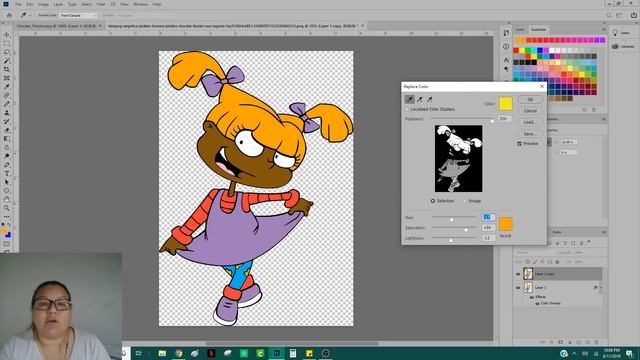Select the Dodge tool

[x=7, y=156]
